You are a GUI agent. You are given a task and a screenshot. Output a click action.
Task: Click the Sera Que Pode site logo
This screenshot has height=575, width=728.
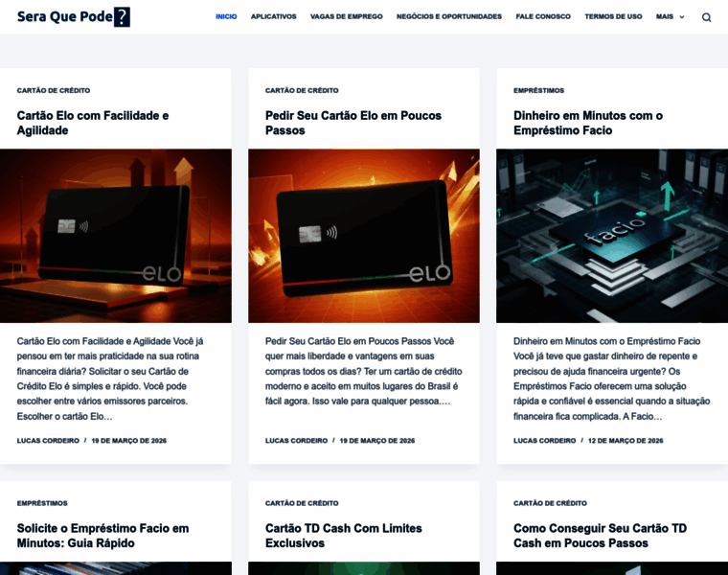click(x=74, y=16)
